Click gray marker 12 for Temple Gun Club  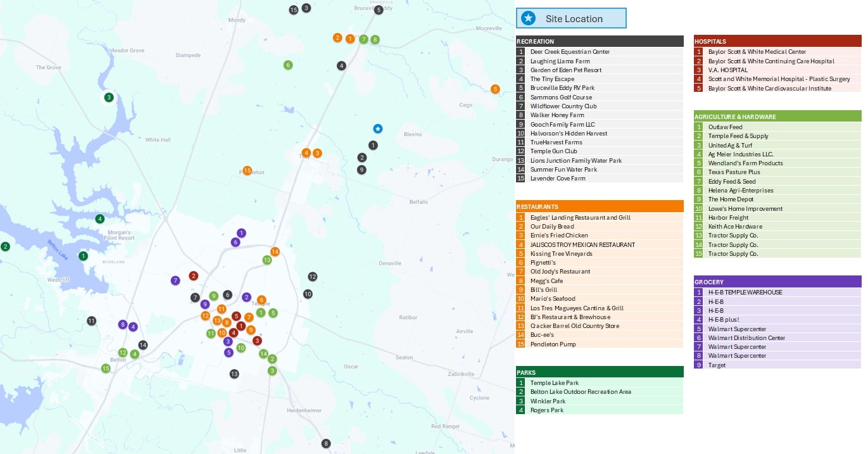[312, 277]
